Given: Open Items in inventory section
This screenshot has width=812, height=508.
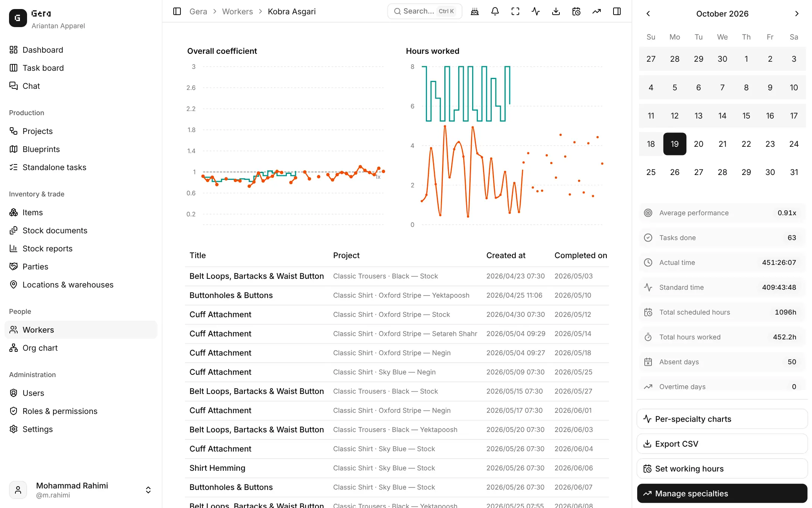Looking at the screenshot, I should point(81,212).
